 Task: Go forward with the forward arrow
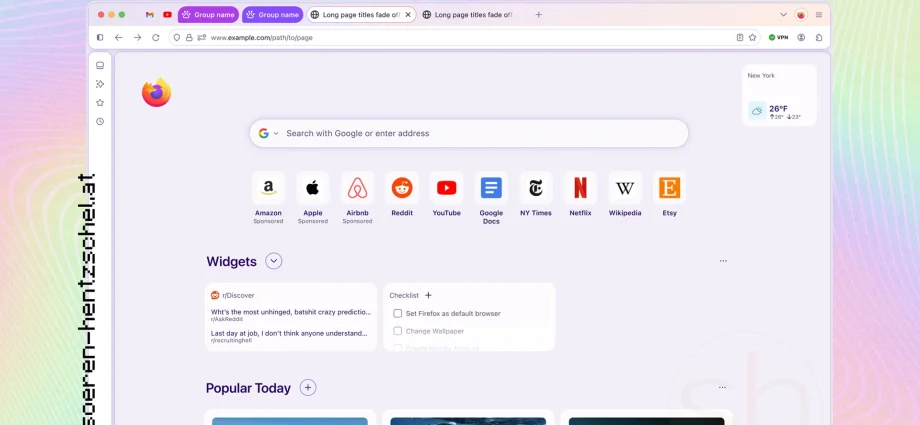coord(137,38)
